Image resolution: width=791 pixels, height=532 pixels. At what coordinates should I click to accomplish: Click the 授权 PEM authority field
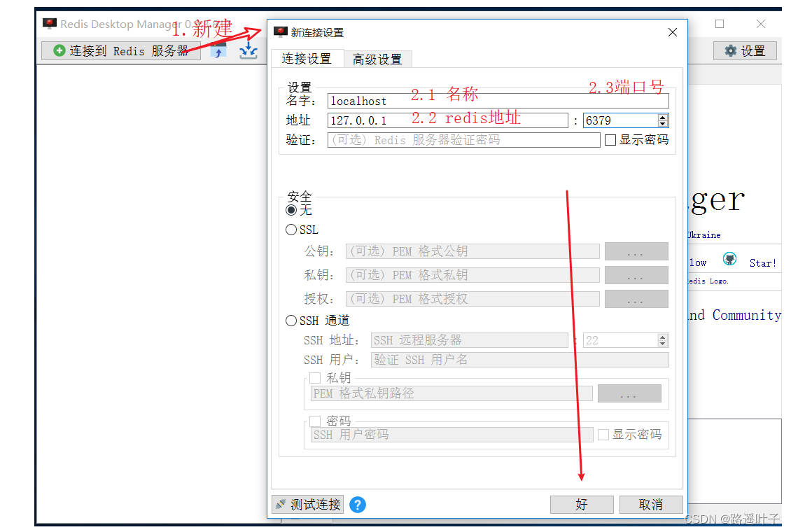(472, 298)
